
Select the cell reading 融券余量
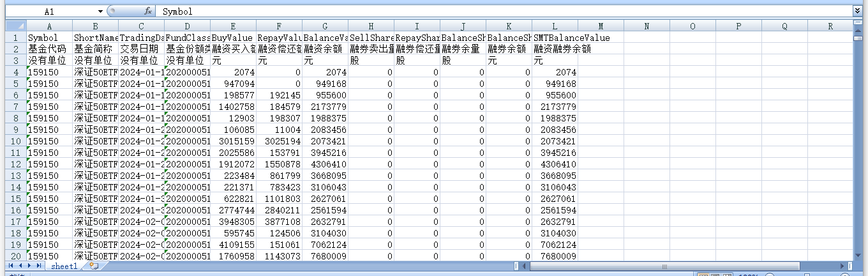463,49
